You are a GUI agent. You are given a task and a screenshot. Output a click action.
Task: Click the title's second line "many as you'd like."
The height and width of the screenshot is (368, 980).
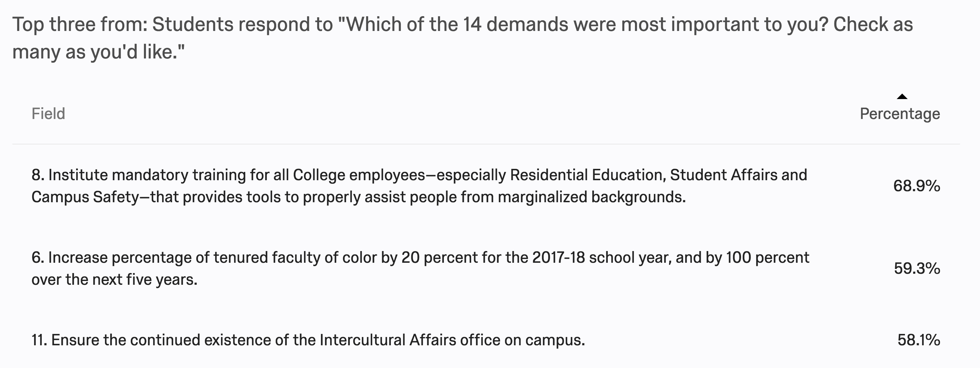pyautogui.click(x=98, y=52)
